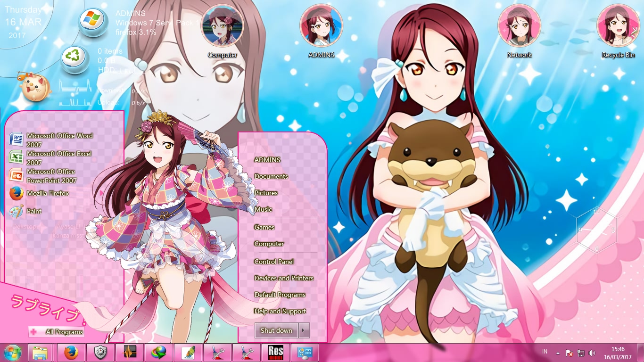Open Music from the Start menu
Viewport: 644px width, 362px height.
point(263,209)
